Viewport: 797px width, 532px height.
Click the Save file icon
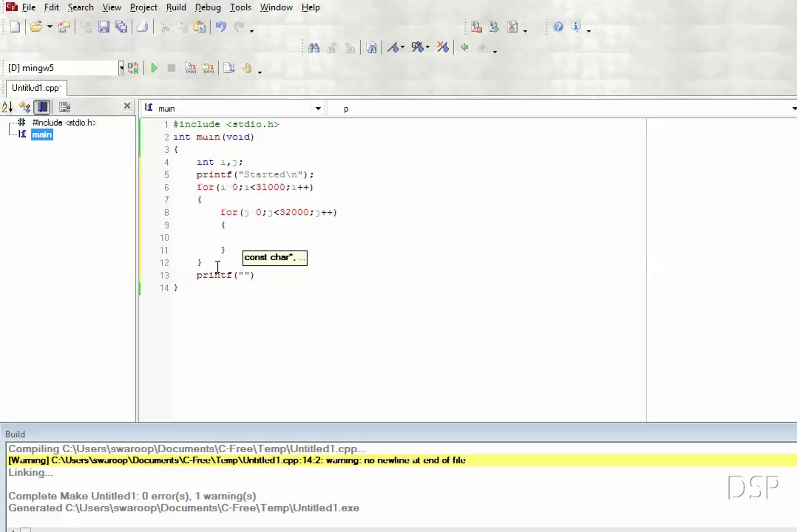(x=104, y=27)
